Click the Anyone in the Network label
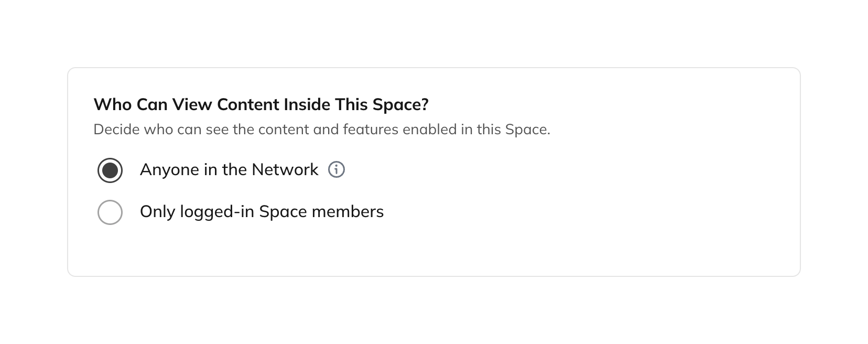This screenshot has width=868, height=344. [x=229, y=170]
